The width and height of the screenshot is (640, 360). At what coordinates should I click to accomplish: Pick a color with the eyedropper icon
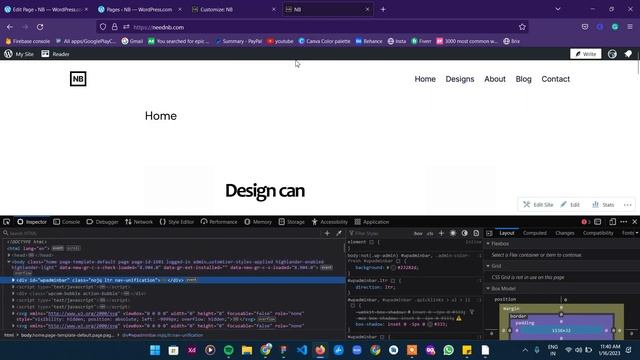(x=339, y=233)
